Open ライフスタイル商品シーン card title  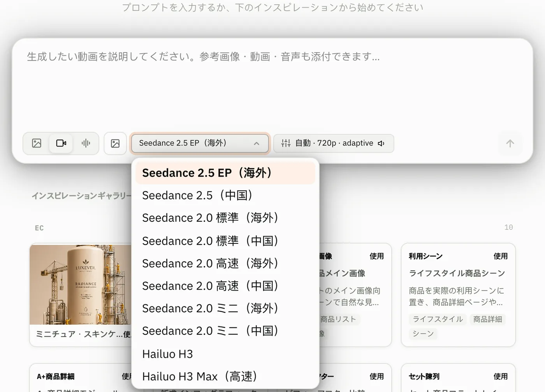pos(457,273)
